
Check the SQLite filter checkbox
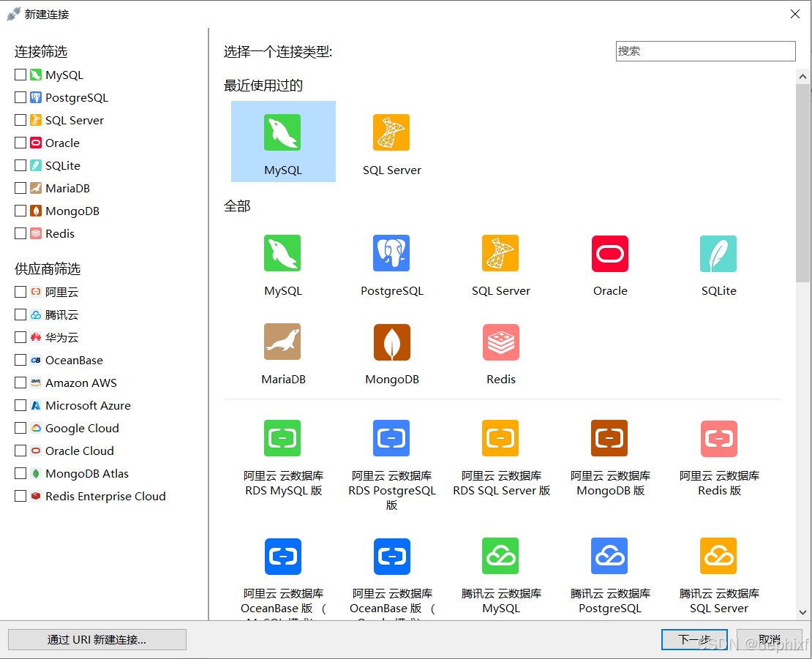[20, 165]
